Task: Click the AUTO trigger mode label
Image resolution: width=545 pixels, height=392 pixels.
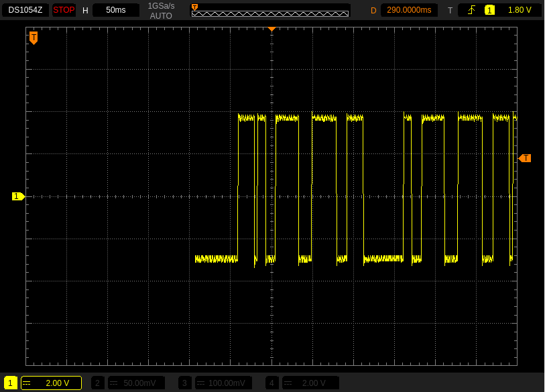Action: [x=161, y=15]
